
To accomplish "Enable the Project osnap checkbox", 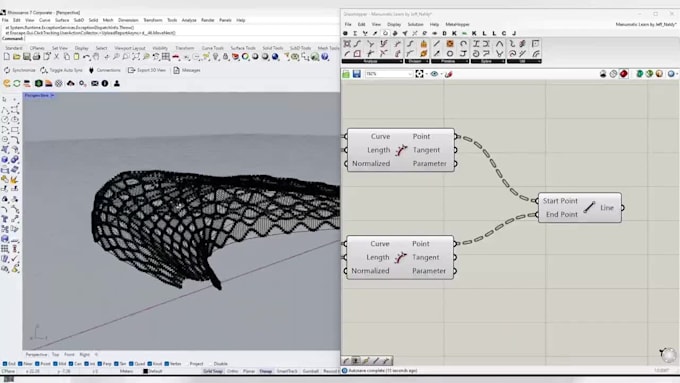I will click(x=187, y=364).
